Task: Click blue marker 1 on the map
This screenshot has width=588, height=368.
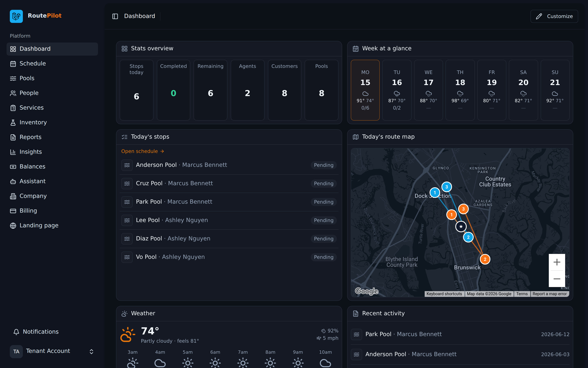Action: point(435,193)
